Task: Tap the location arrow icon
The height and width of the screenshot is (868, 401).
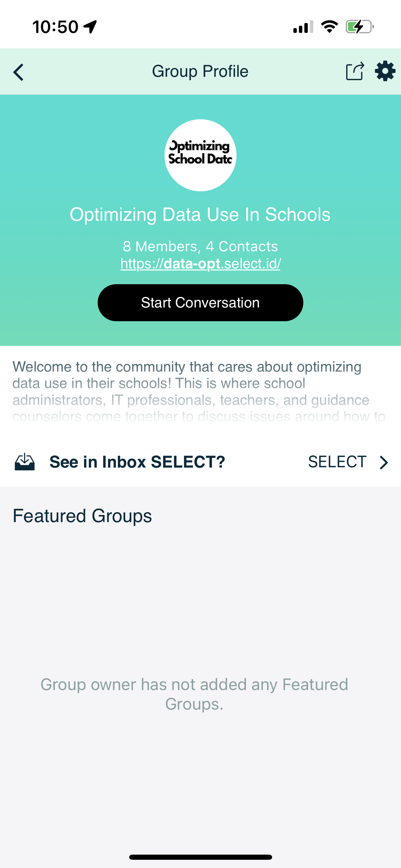Action: [90, 27]
